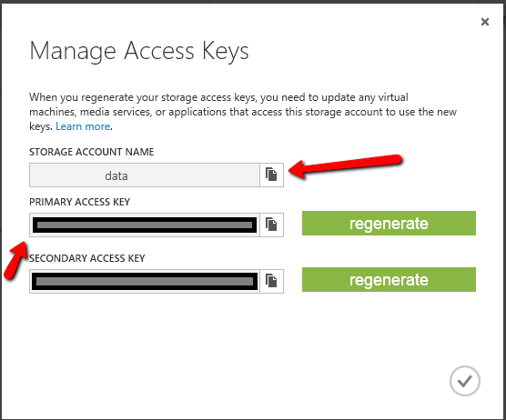Click the SECONDARY ACCESS KEY label

coord(87,258)
